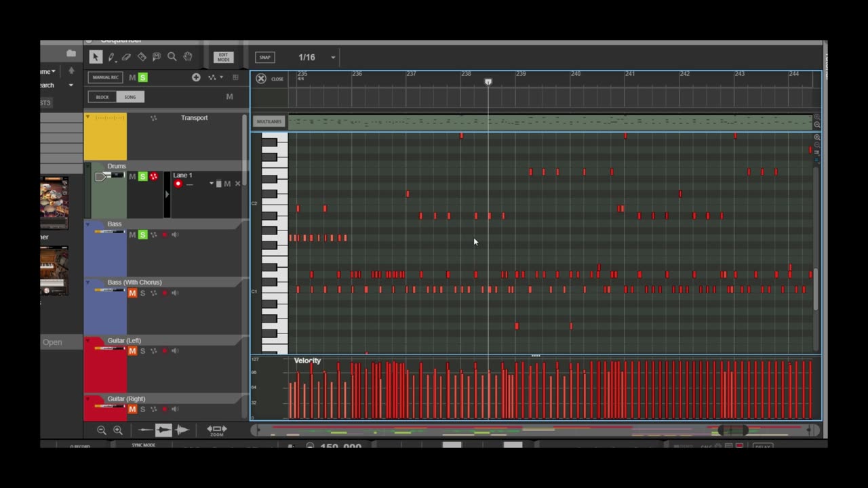This screenshot has height=488, width=868.
Task: Click the Add track plus icon
Action: tap(196, 77)
